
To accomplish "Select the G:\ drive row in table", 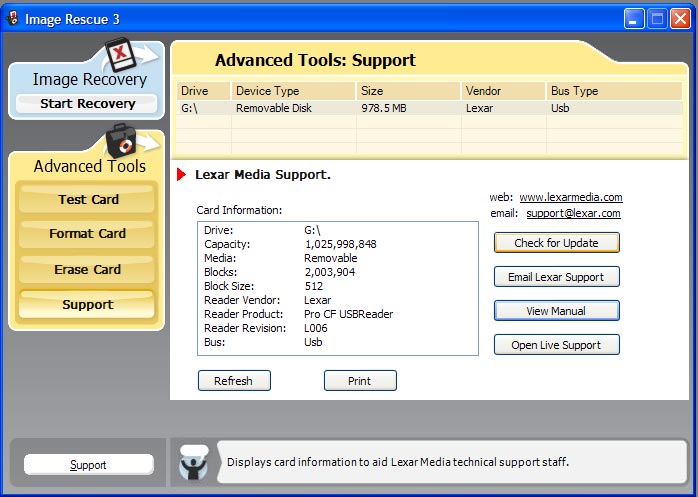I will (x=430, y=108).
